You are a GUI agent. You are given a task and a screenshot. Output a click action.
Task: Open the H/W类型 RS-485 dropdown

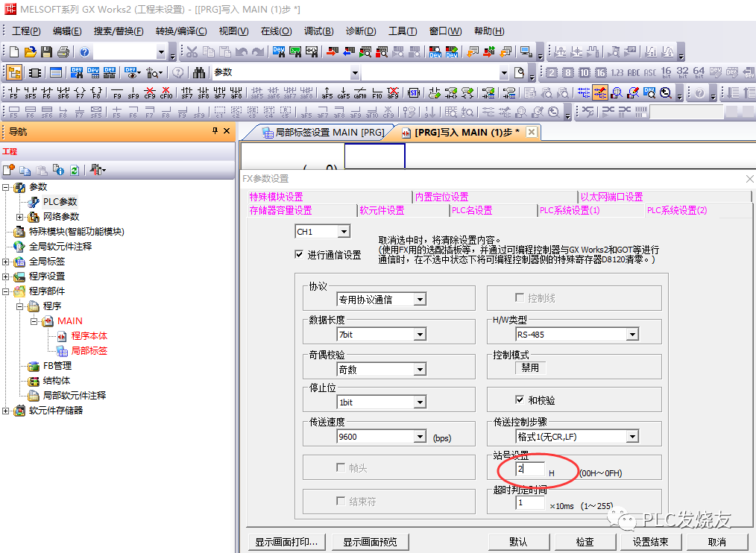point(632,335)
